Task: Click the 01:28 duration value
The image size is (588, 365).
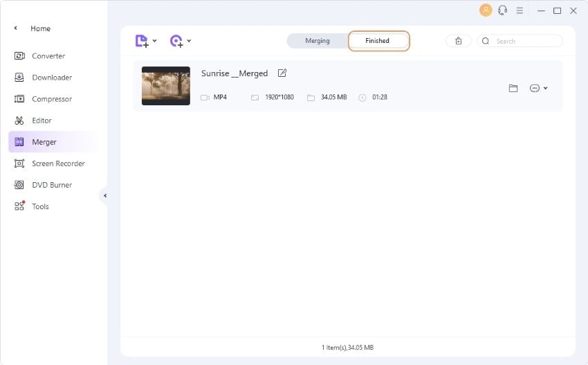Action: pyautogui.click(x=380, y=97)
